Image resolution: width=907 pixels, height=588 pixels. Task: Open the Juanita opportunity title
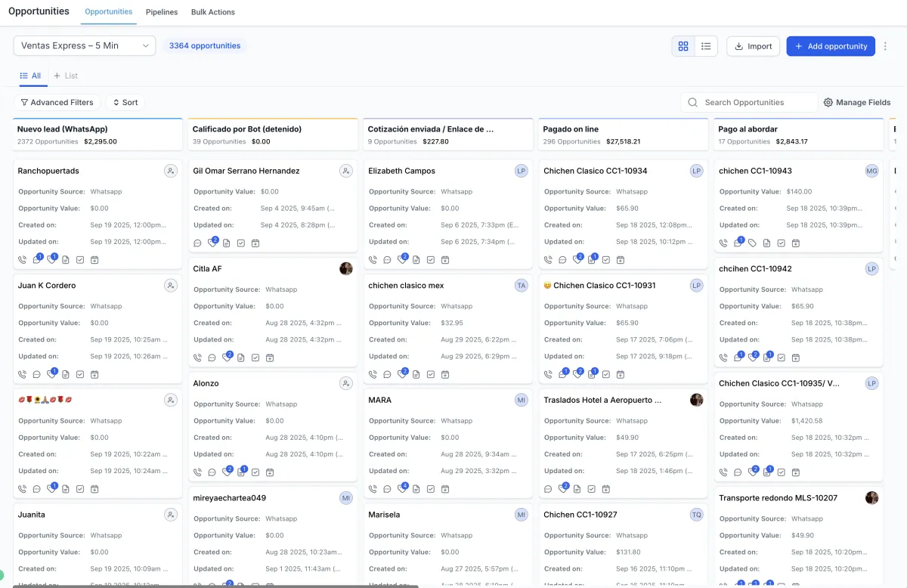tap(31, 515)
